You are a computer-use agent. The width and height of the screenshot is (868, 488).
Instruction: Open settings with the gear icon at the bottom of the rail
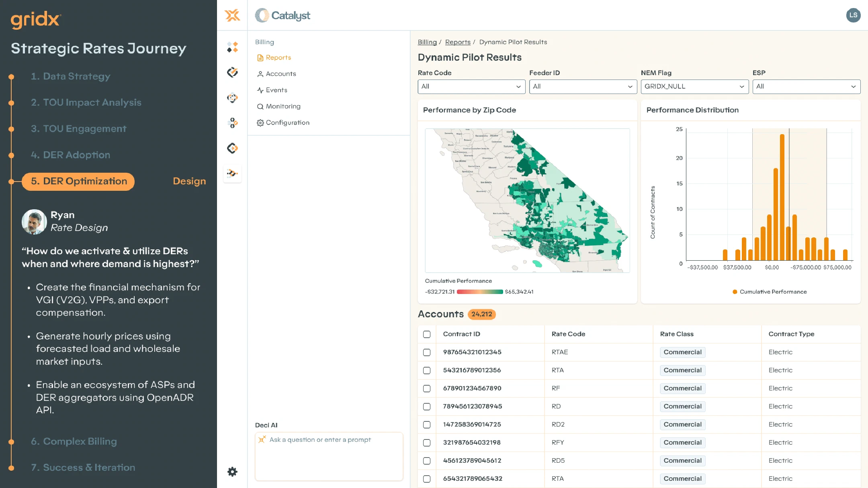click(232, 472)
